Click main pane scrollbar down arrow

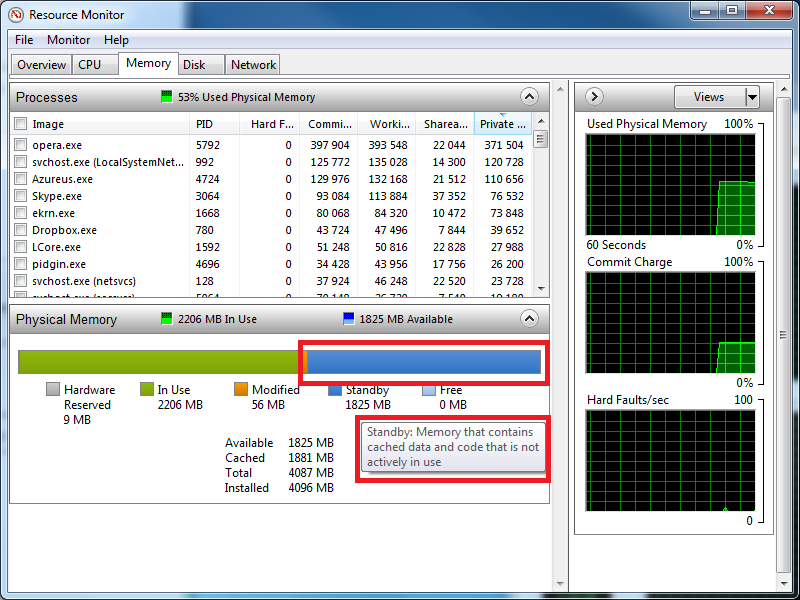(x=560, y=583)
